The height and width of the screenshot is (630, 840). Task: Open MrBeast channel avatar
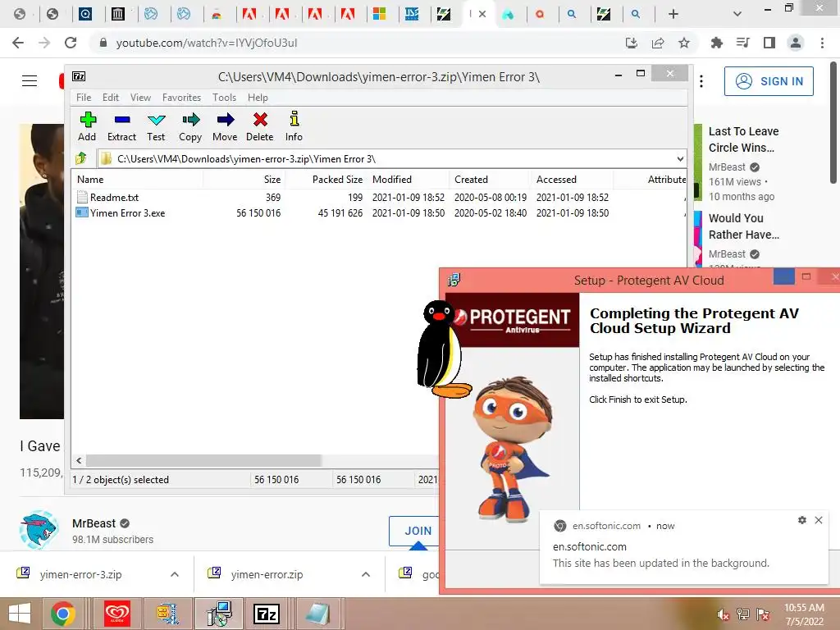coord(38,530)
